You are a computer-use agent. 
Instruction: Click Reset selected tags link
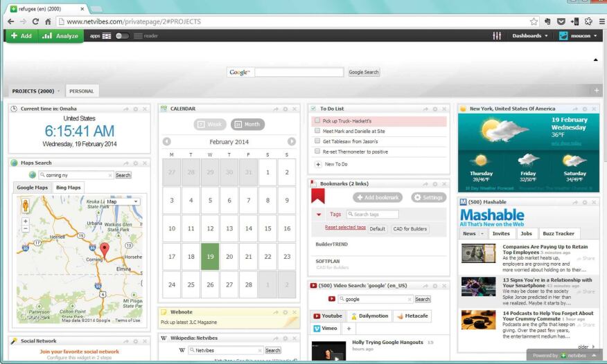[x=345, y=228]
